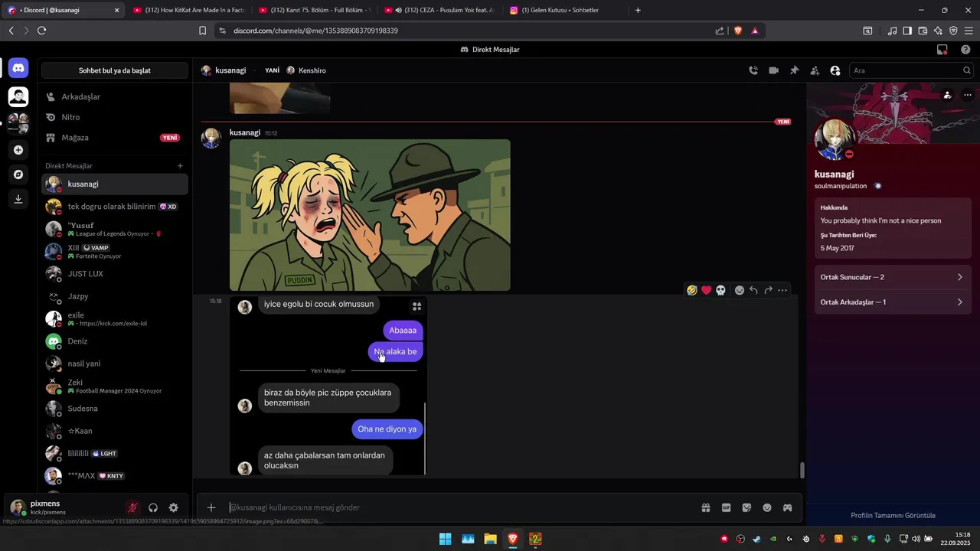Download apps arrow icon in server bar
Viewport: 980px width, 551px height.
click(18, 199)
